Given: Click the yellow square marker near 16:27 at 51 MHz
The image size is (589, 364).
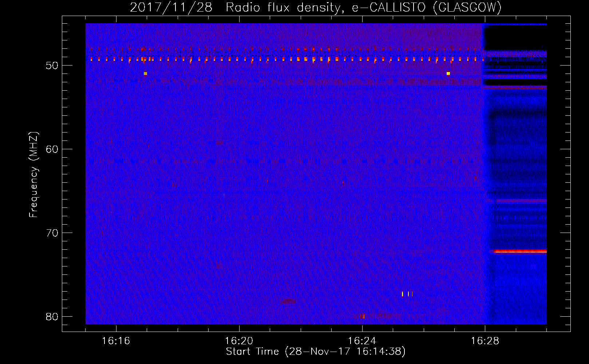Looking at the screenshot, I should [x=448, y=74].
